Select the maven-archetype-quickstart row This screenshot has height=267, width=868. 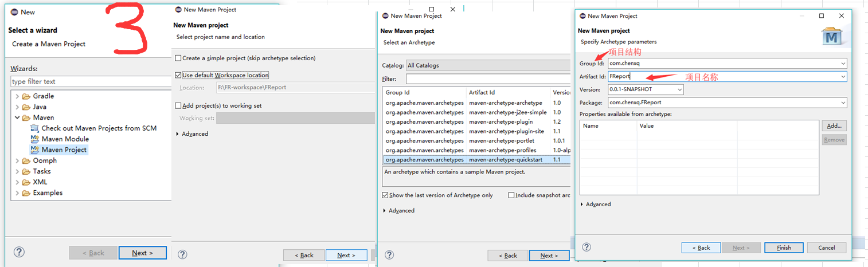coord(477,160)
